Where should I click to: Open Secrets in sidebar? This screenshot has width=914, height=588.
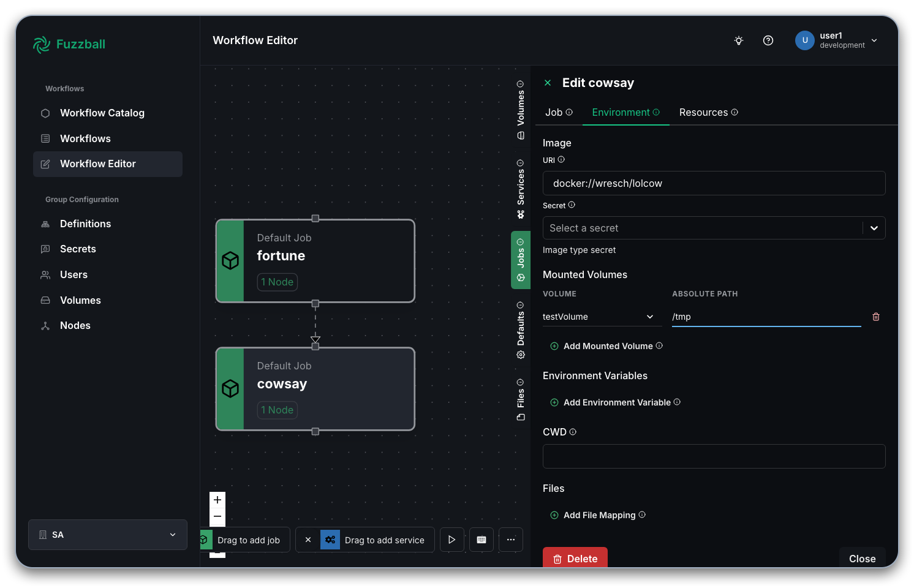(108, 249)
